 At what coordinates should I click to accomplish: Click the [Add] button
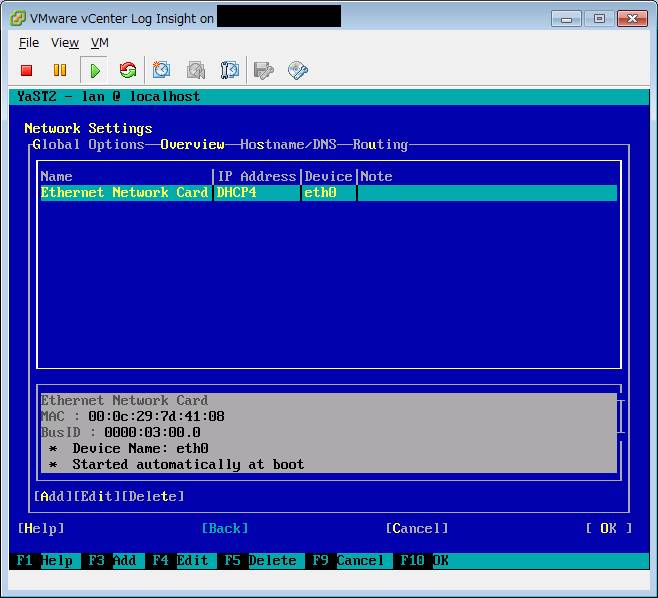pyautogui.click(x=53, y=496)
